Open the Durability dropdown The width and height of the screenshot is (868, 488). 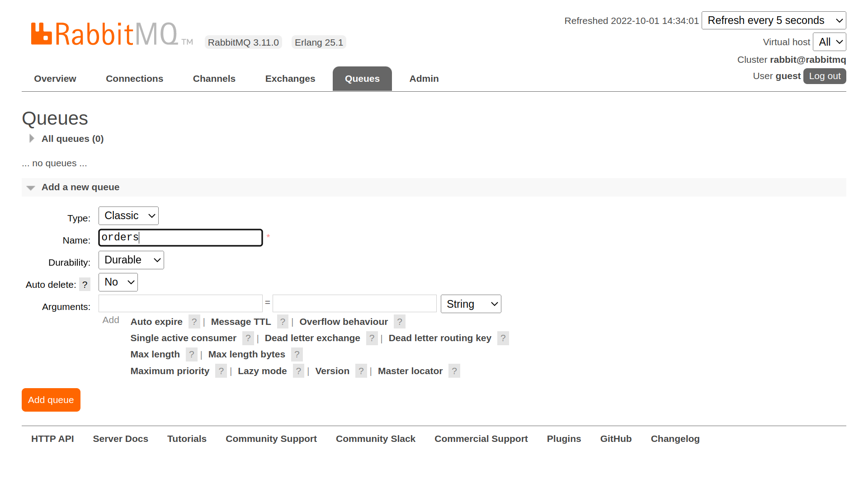click(x=131, y=260)
